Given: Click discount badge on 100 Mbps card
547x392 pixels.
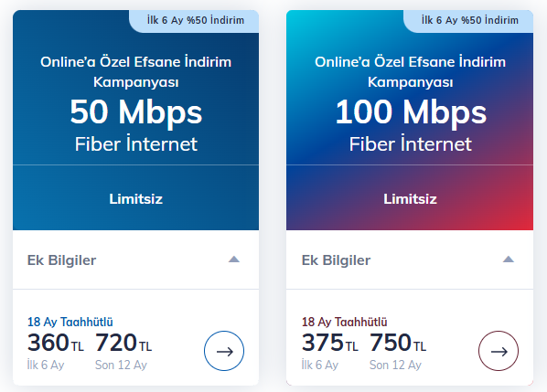Looking at the screenshot, I should pos(468,21).
